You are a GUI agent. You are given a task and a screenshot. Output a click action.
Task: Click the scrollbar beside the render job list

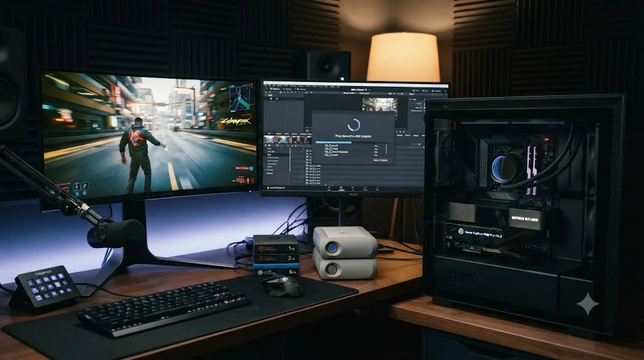tap(387, 149)
